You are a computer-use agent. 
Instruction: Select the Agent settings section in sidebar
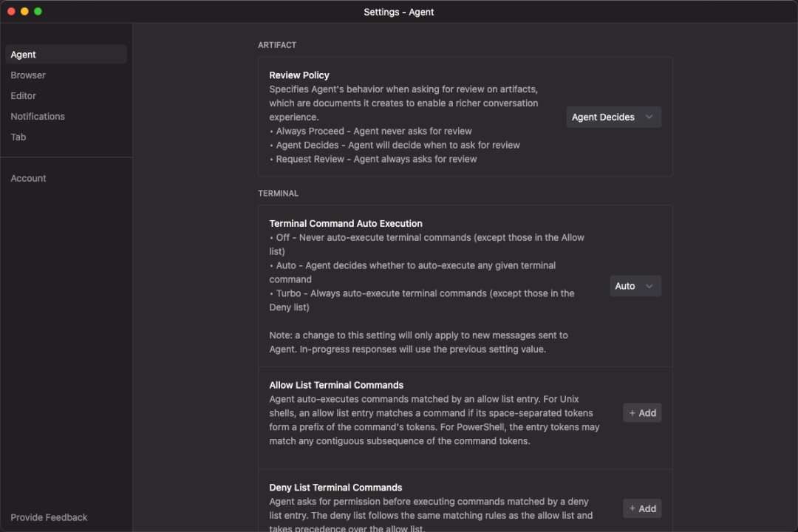tap(66, 55)
